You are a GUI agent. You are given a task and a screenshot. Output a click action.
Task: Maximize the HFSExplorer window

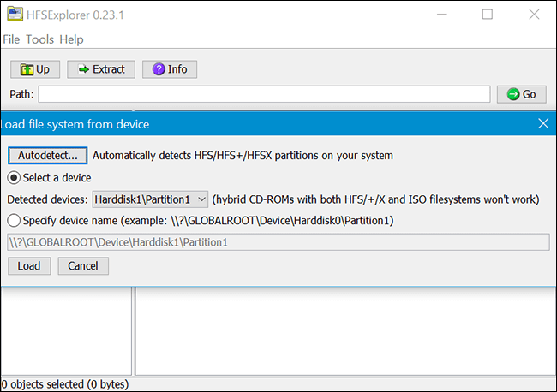pos(488,15)
